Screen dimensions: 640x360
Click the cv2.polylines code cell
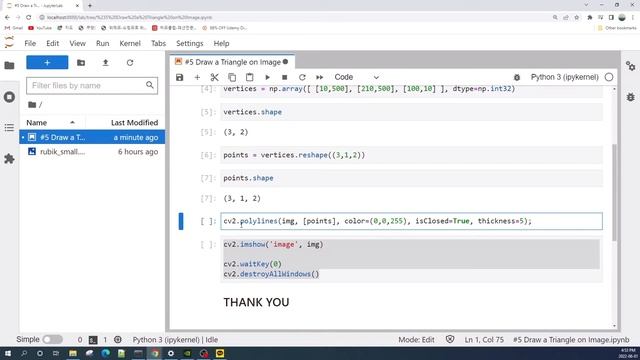tap(411, 221)
